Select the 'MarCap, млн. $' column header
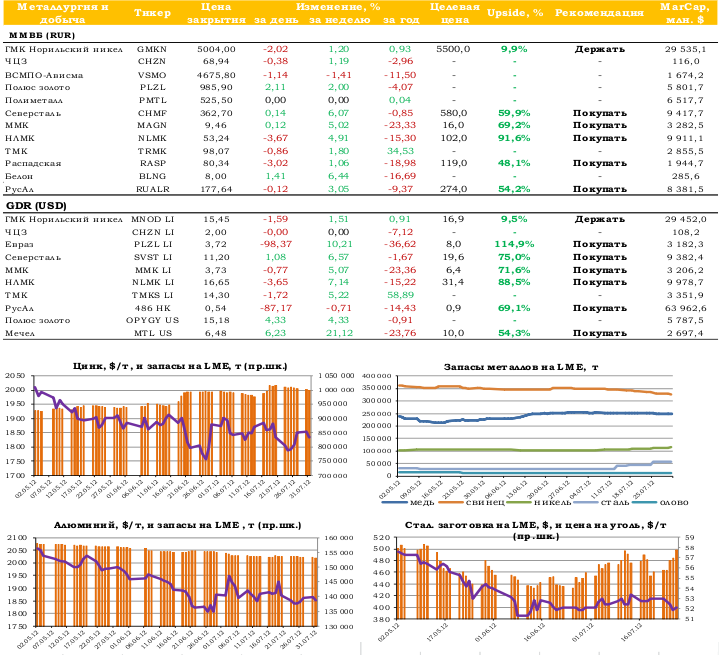The image size is (719, 657). point(685,13)
